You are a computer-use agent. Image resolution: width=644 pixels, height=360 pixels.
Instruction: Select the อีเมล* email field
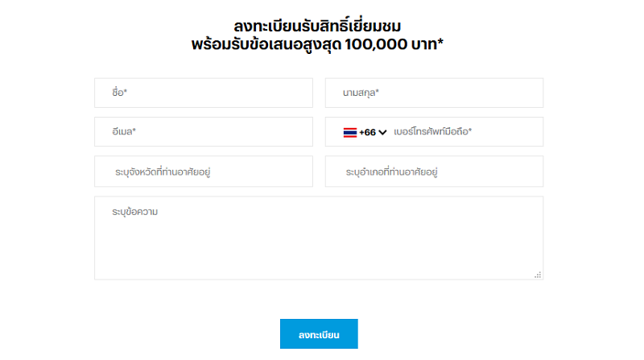pos(203,131)
